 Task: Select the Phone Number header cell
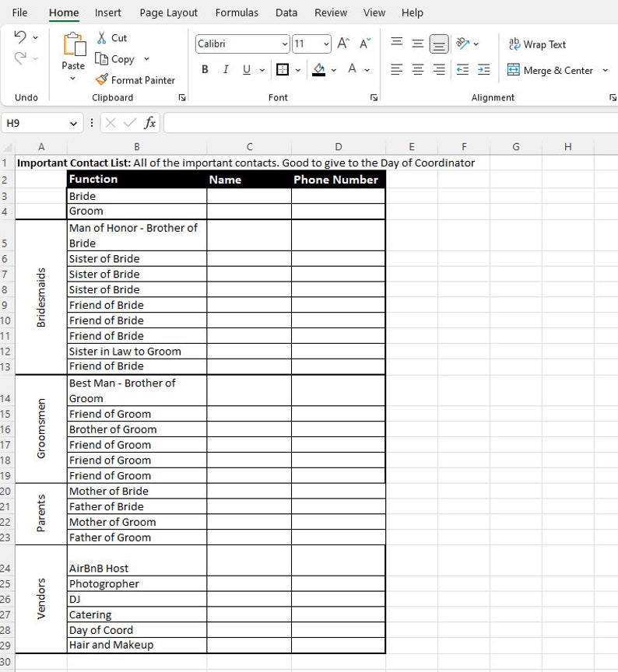point(339,180)
